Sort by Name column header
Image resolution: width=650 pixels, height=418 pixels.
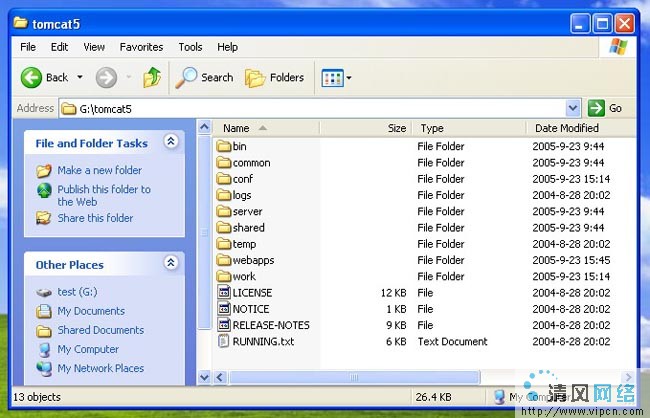click(266, 128)
